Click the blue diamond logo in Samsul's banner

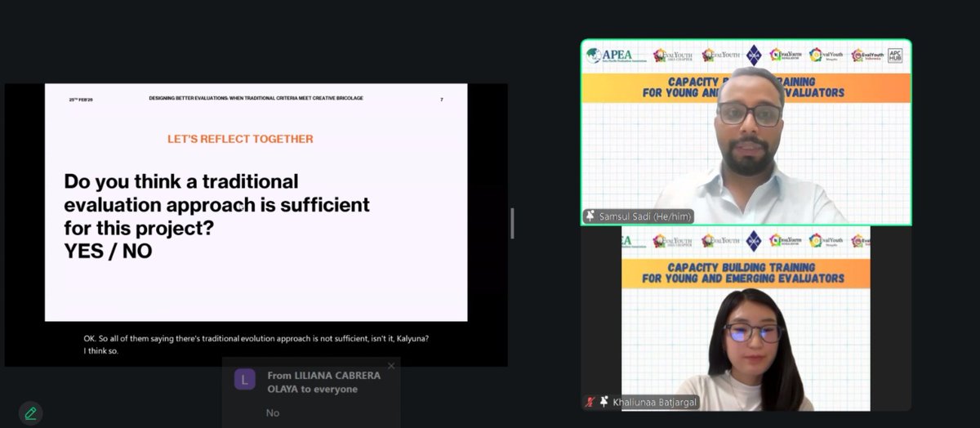(754, 56)
